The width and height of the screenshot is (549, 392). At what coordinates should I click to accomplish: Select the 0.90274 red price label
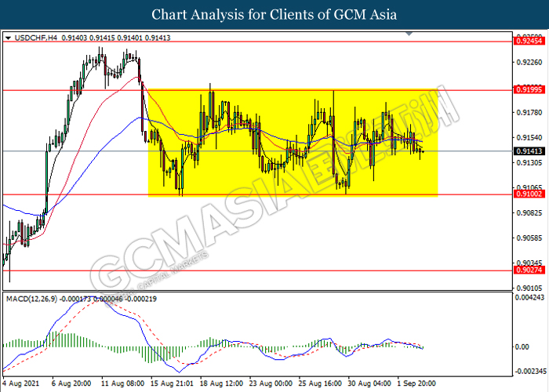coord(529,270)
